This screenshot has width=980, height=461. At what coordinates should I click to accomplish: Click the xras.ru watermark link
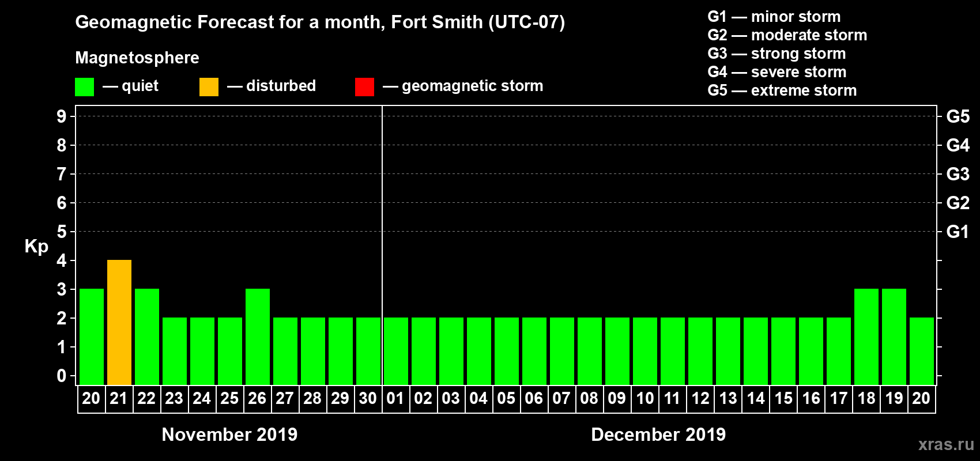[x=945, y=444]
